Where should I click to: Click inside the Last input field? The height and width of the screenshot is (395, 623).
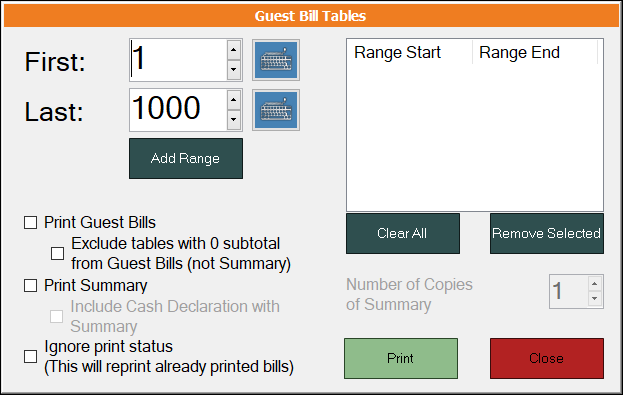coord(178,110)
